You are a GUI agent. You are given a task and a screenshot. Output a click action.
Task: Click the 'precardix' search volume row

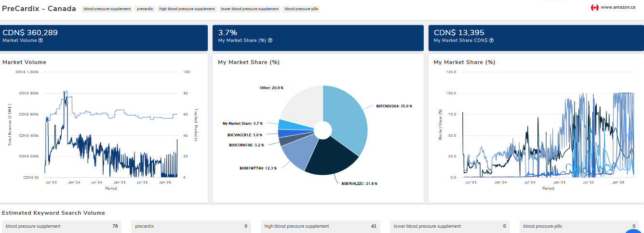click(x=191, y=226)
